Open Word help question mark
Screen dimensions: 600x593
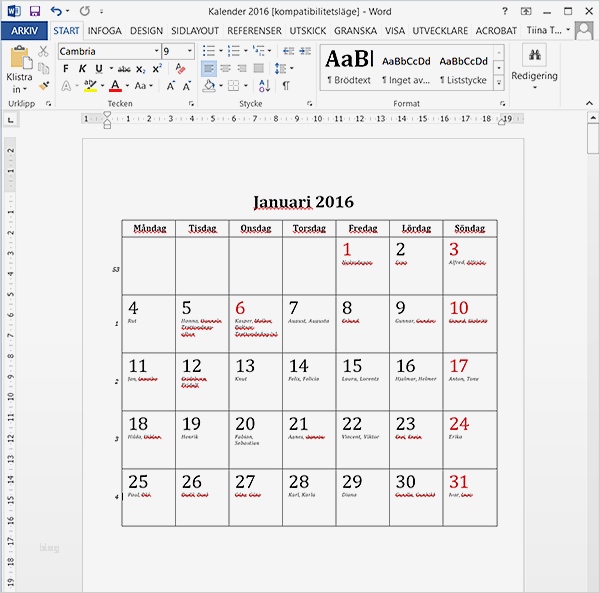point(505,11)
